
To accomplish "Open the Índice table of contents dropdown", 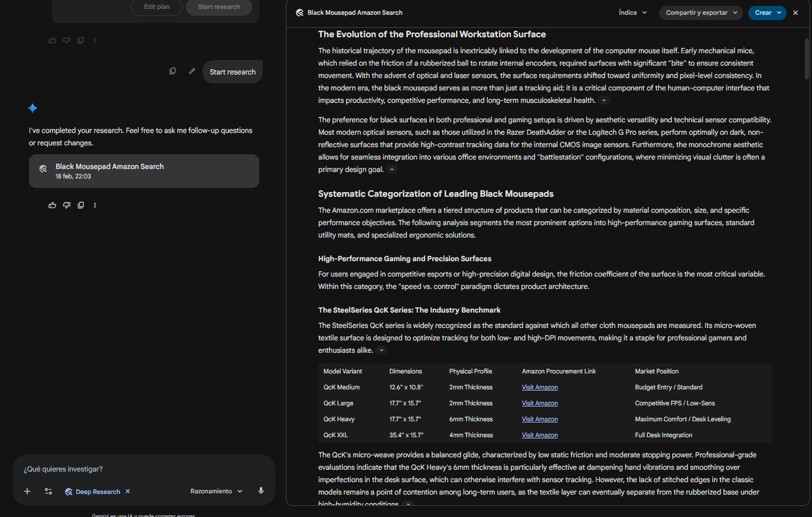I will tap(633, 12).
